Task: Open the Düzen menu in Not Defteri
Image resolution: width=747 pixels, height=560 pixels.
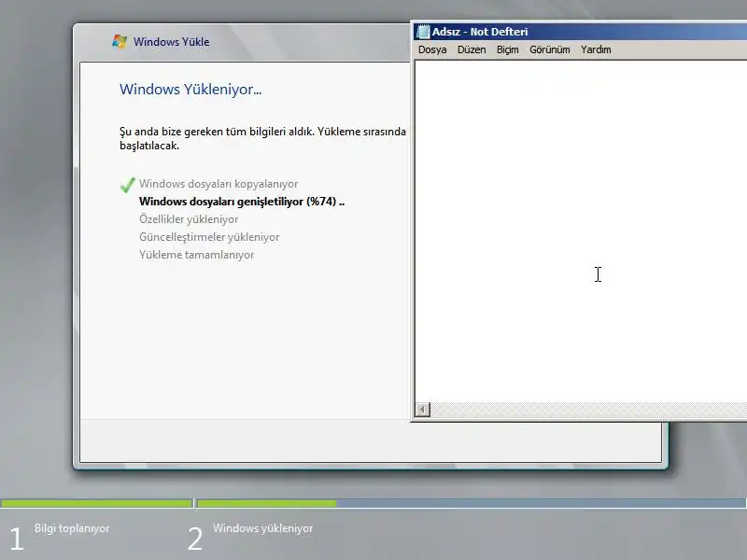Action: [472, 49]
